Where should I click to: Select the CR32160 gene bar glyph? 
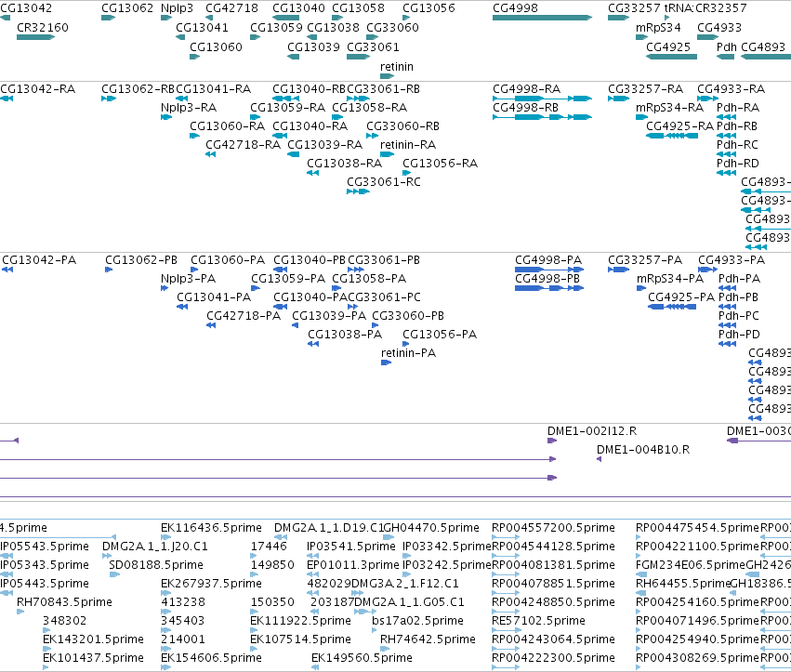pyautogui.click(x=36, y=37)
